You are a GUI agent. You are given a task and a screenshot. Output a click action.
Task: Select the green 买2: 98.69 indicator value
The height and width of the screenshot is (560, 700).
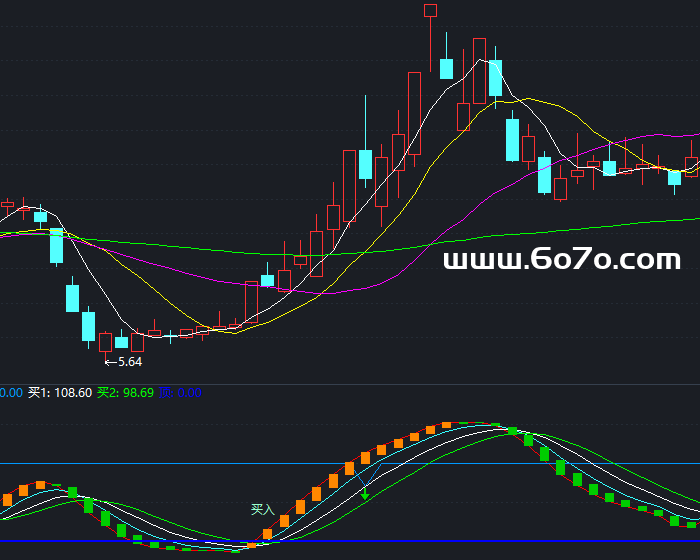125,394
